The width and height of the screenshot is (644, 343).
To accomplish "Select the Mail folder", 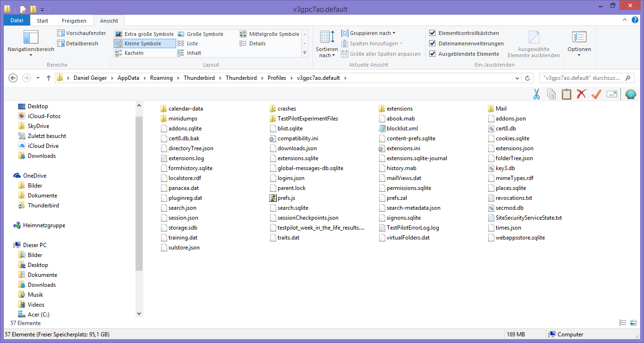I will (497, 109).
